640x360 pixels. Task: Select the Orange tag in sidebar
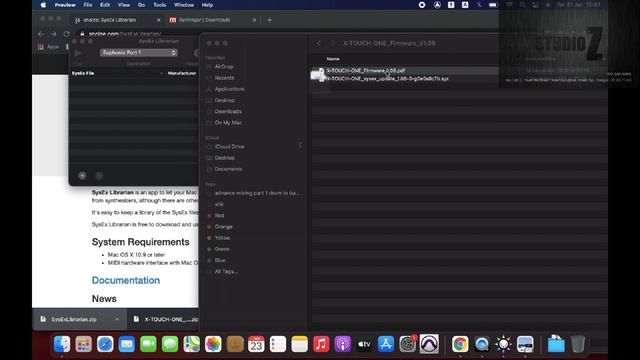223,227
